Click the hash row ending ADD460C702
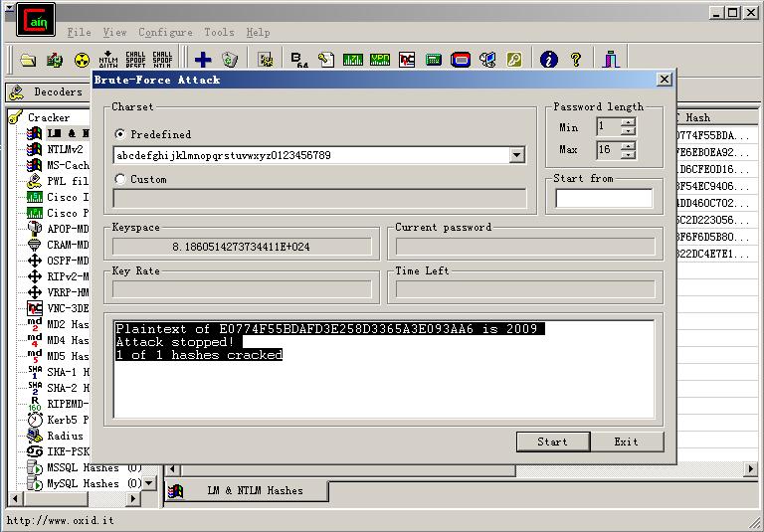The image size is (764, 532). point(715,203)
